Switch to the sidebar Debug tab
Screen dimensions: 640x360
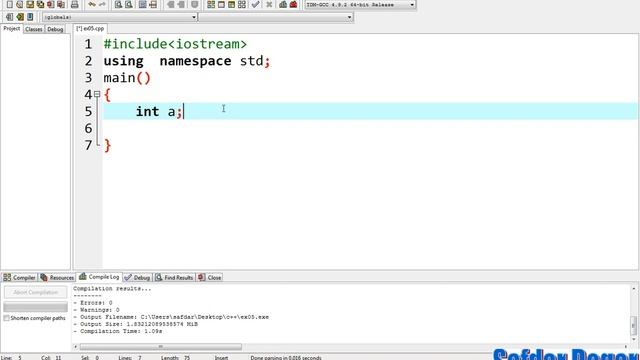55,29
